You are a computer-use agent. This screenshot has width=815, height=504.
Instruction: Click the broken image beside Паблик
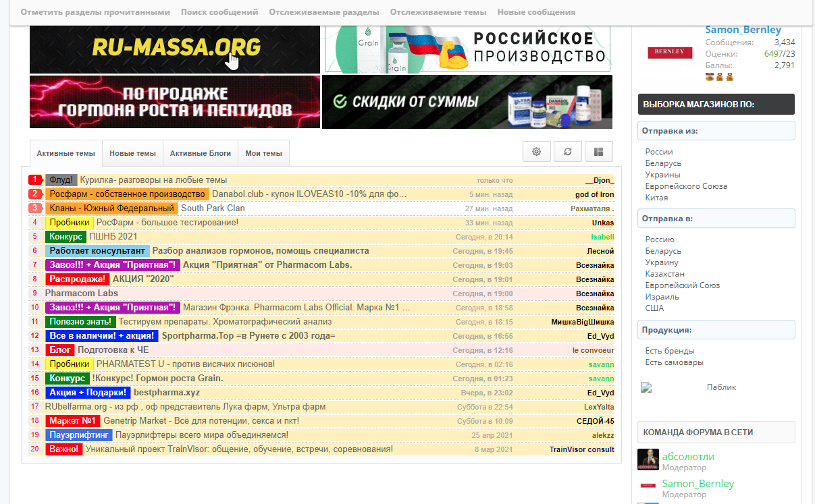647,388
